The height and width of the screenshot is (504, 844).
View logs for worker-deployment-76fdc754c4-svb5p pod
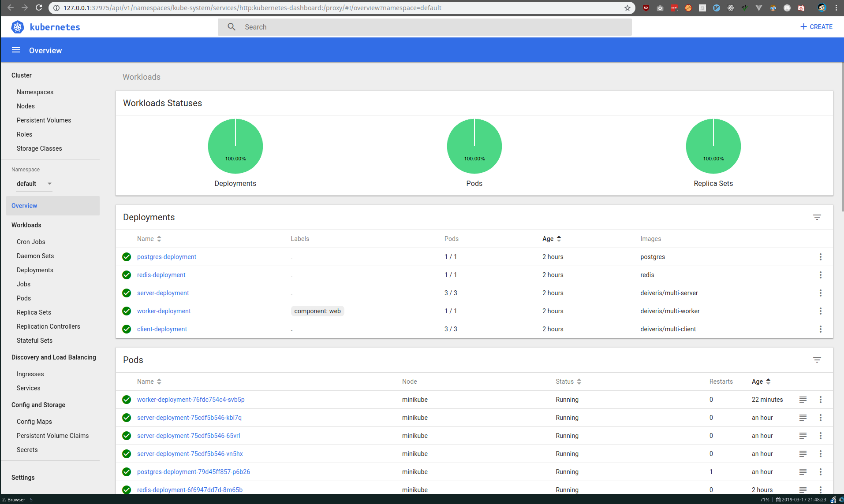[803, 400]
